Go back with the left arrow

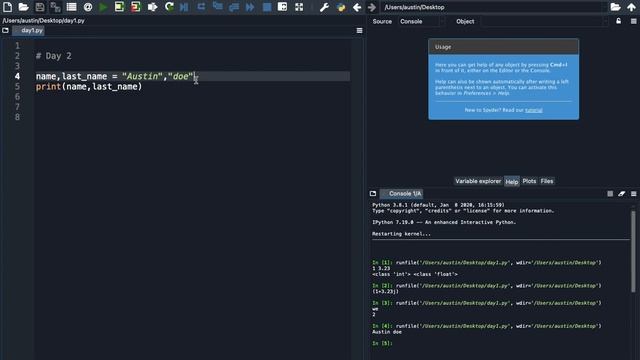357,7
